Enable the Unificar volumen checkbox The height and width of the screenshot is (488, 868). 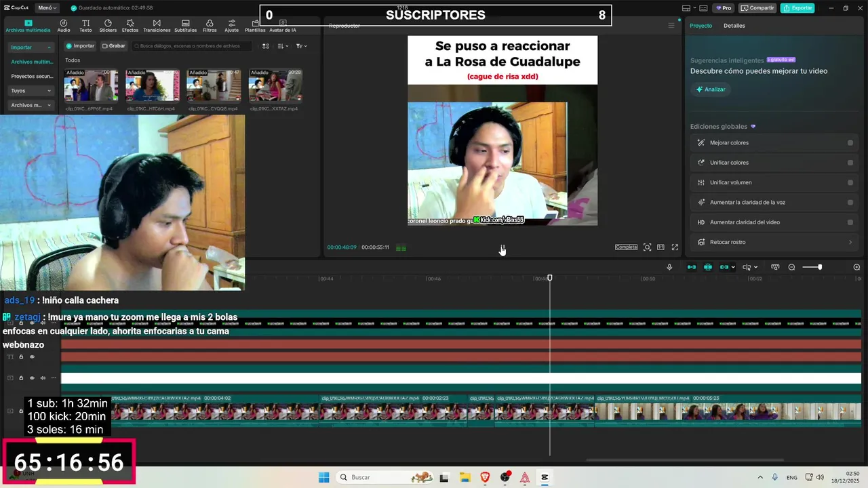coord(850,182)
